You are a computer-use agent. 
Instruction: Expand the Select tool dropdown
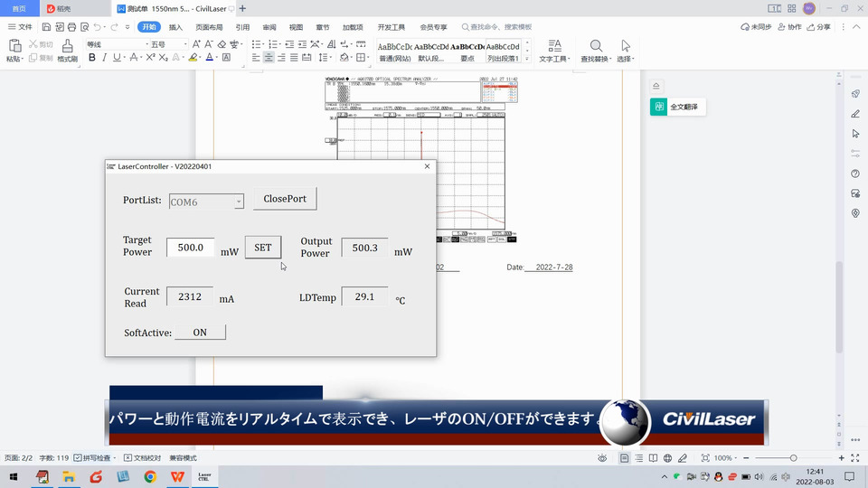pyautogui.click(x=626, y=59)
